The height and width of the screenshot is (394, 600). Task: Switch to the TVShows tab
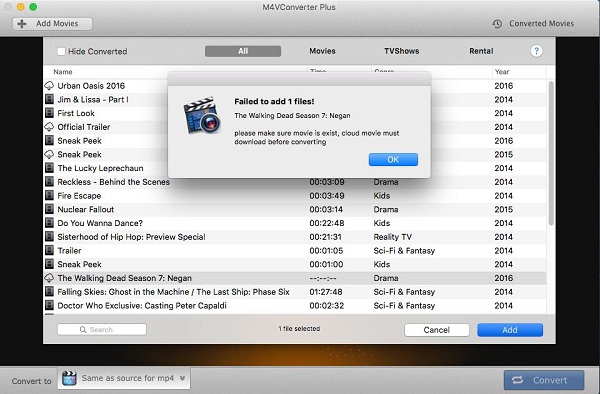click(402, 51)
